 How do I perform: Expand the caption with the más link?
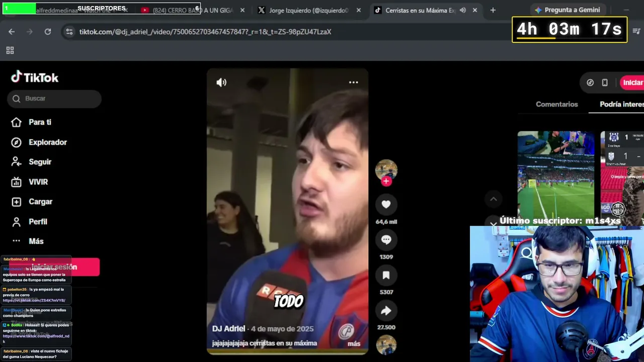click(354, 344)
